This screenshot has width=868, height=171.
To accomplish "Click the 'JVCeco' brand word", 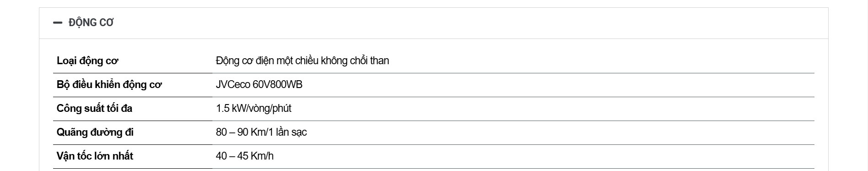I will coord(233,85).
